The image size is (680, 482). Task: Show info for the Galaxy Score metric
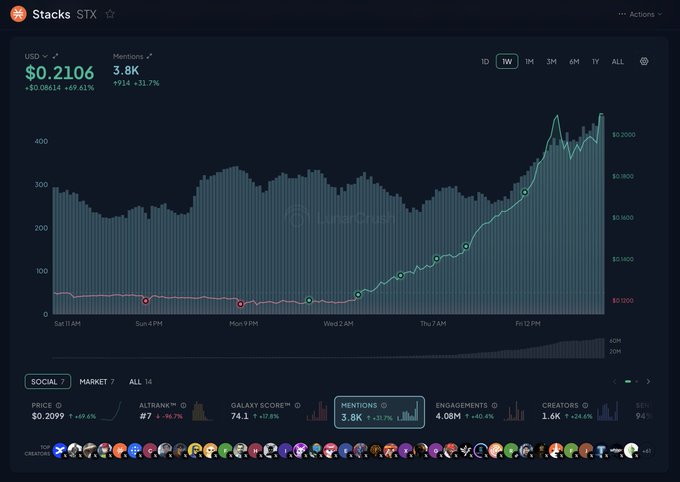tap(298, 405)
